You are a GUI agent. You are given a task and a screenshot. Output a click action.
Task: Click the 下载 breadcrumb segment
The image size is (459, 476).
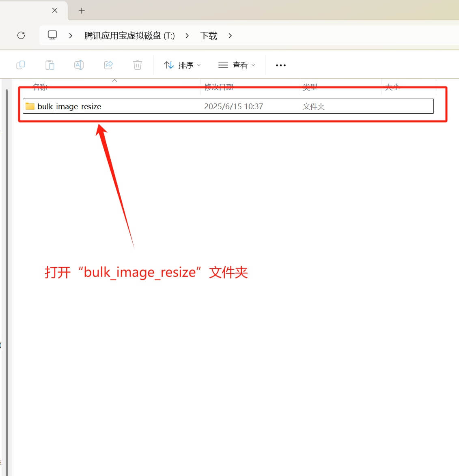209,36
